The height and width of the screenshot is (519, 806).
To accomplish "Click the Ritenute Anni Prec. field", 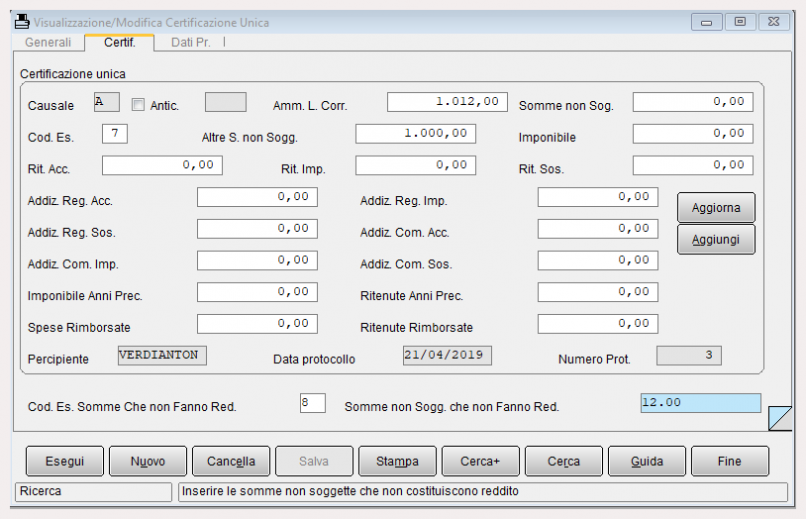I will click(x=598, y=292).
